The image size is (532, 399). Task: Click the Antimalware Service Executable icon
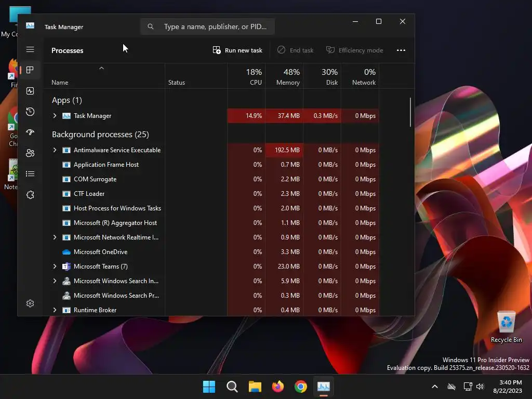(66, 150)
